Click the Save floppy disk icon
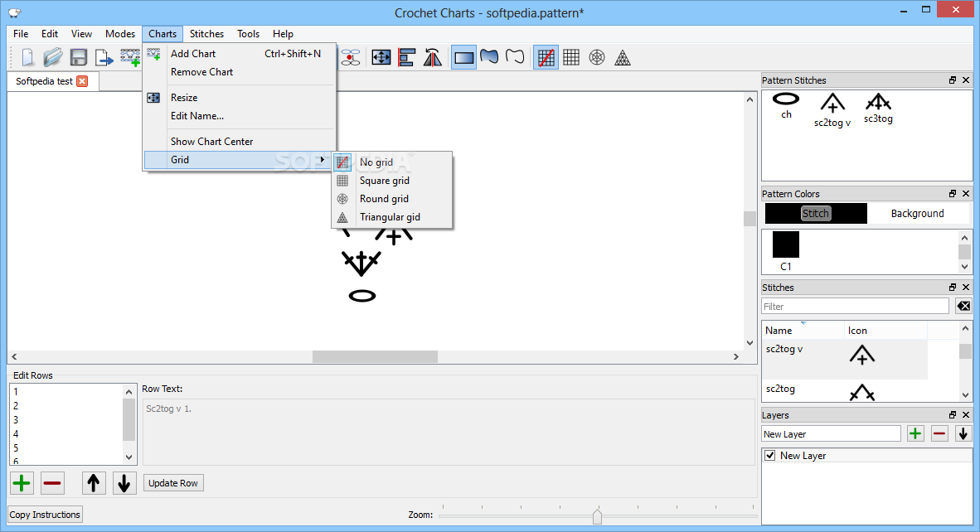980x532 pixels. coord(79,57)
